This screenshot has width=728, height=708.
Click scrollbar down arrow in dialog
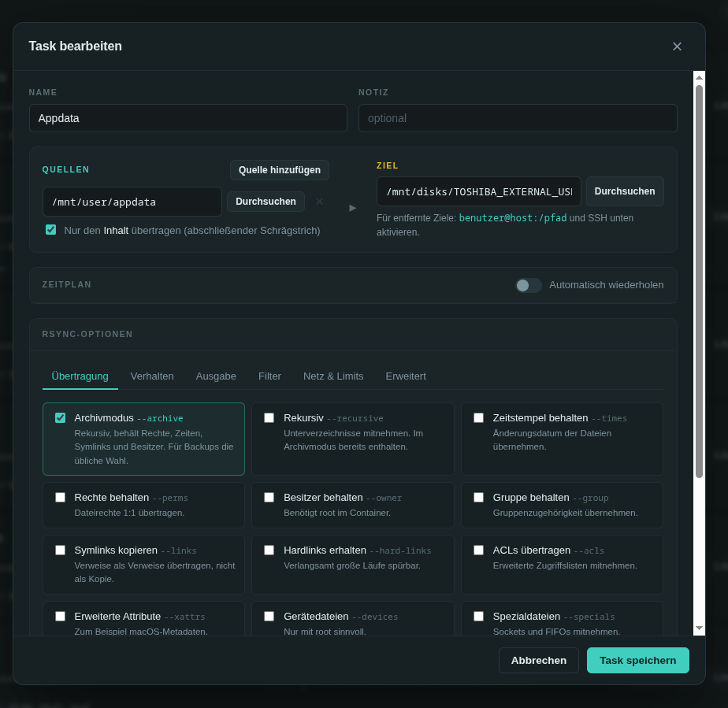699,628
